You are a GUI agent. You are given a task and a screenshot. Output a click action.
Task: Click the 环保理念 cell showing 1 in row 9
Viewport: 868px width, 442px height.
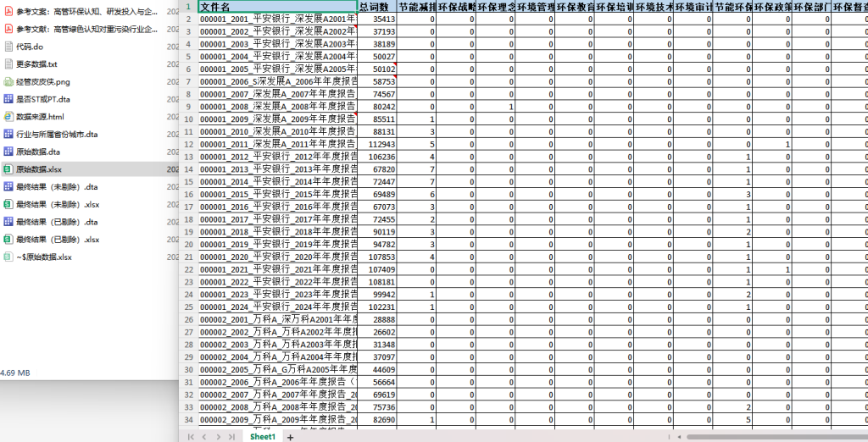(x=495, y=107)
